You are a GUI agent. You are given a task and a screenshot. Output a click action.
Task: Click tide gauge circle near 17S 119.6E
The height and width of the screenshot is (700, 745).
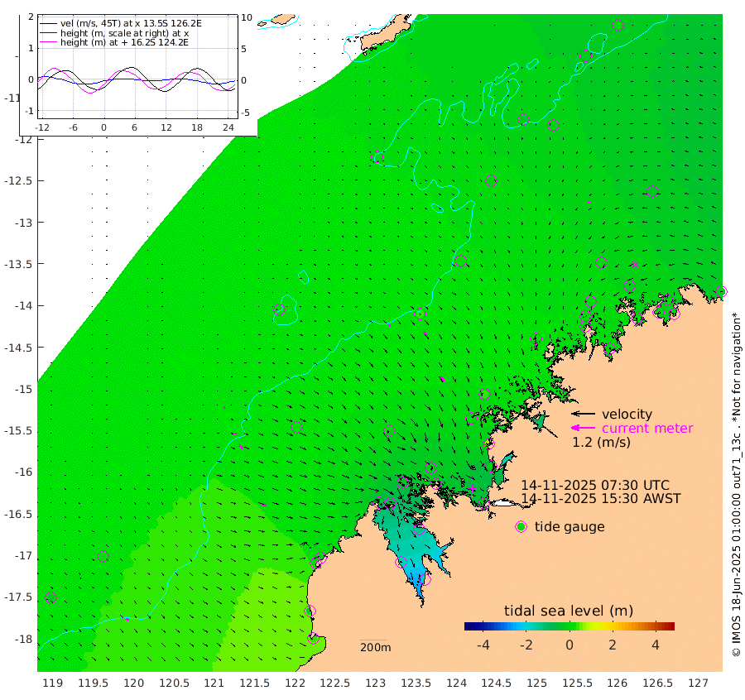click(103, 556)
